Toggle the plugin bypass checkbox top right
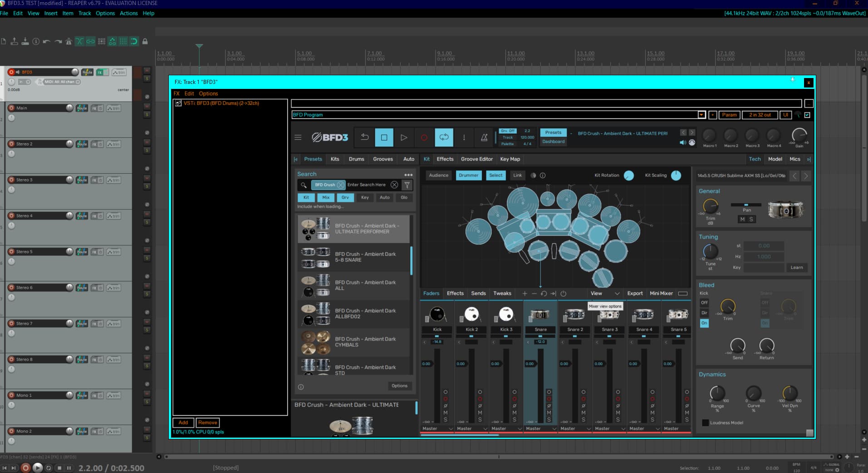 (x=807, y=115)
